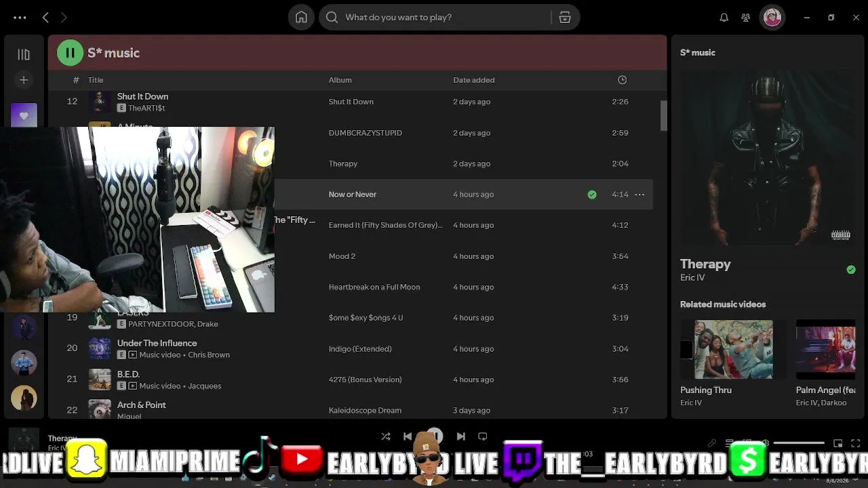
Task: Select the B.E.D. track title
Action: [128, 374]
